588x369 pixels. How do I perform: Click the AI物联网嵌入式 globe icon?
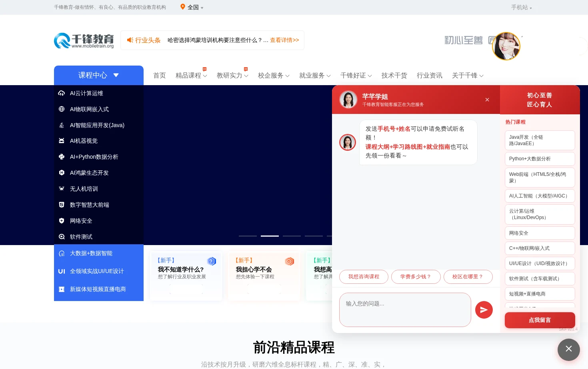62,109
